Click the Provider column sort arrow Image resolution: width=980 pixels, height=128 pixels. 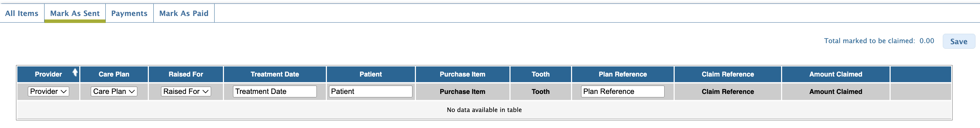75,72
